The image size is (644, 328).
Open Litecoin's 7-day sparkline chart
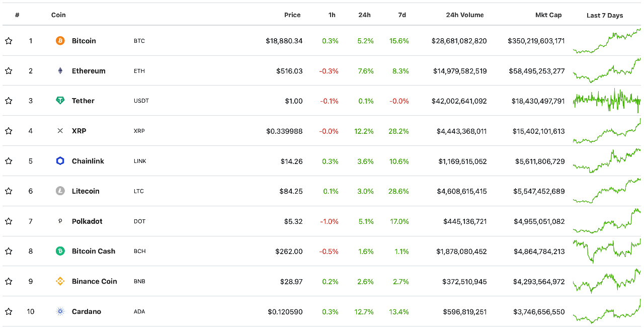coord(607,191)
